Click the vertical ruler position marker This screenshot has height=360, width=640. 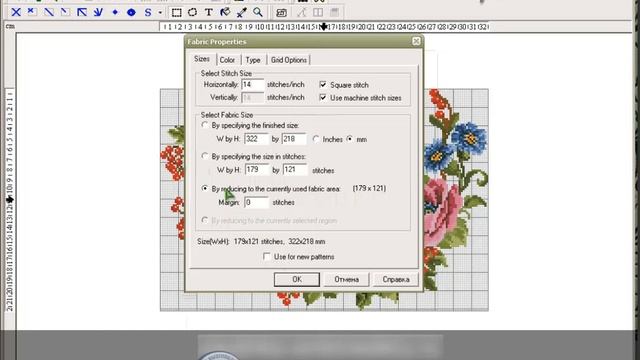click(10, 199)
